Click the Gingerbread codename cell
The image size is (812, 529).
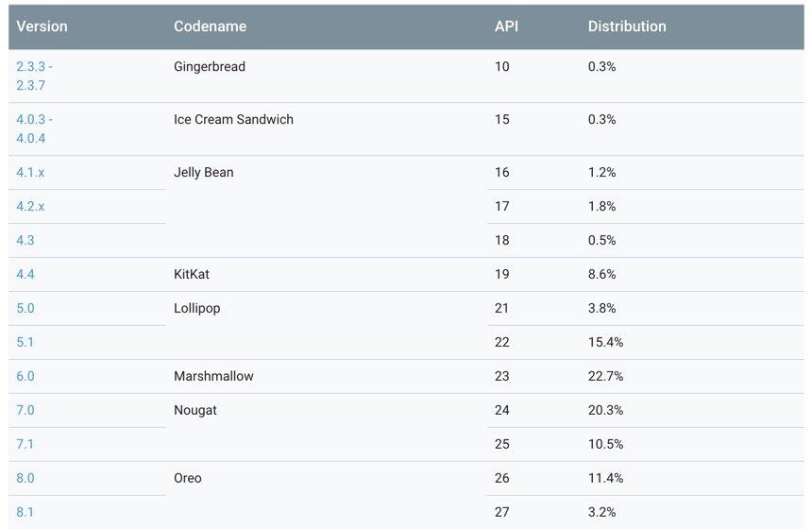click(210, 66)
